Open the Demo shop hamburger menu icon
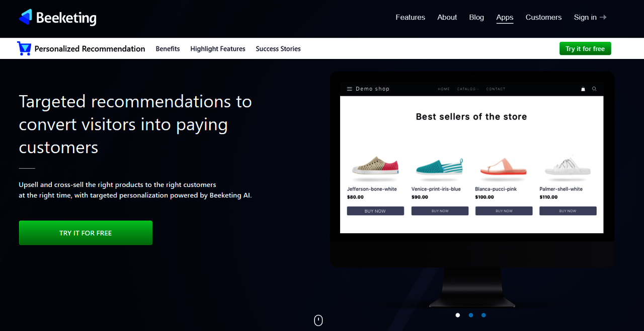 click(x=349, y=89)
